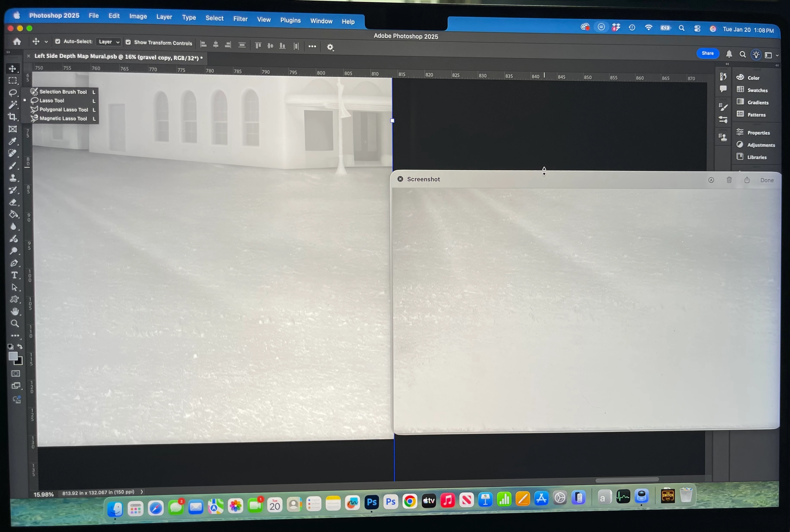Image resolution: width=790 pixels, height=532 pixels.
Task: Click Done in Screenshot window
Action: tap(767, 180)
